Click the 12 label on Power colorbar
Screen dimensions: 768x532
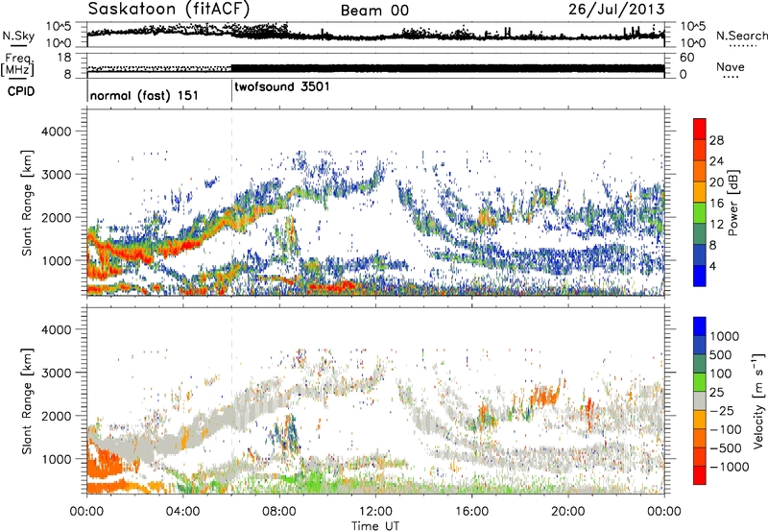click(716, 224)
